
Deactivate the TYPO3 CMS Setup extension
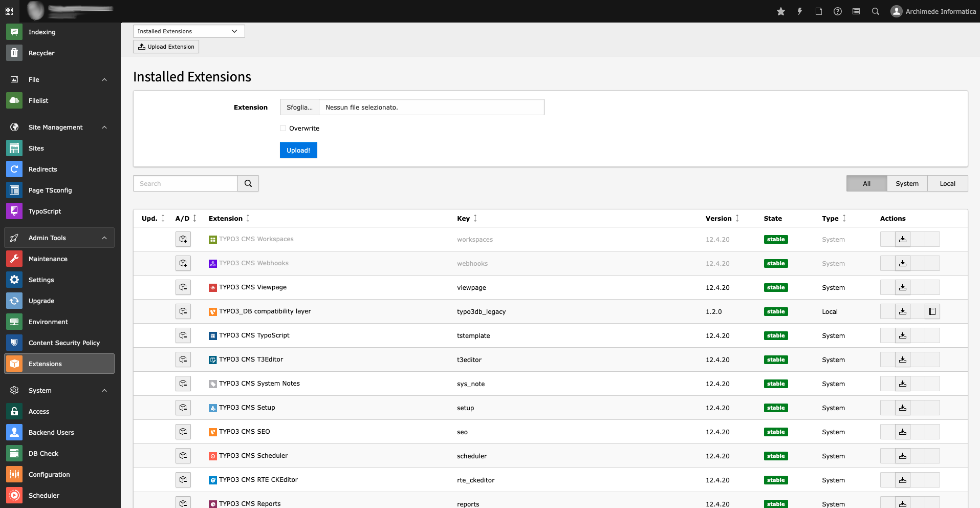[183, 408]
